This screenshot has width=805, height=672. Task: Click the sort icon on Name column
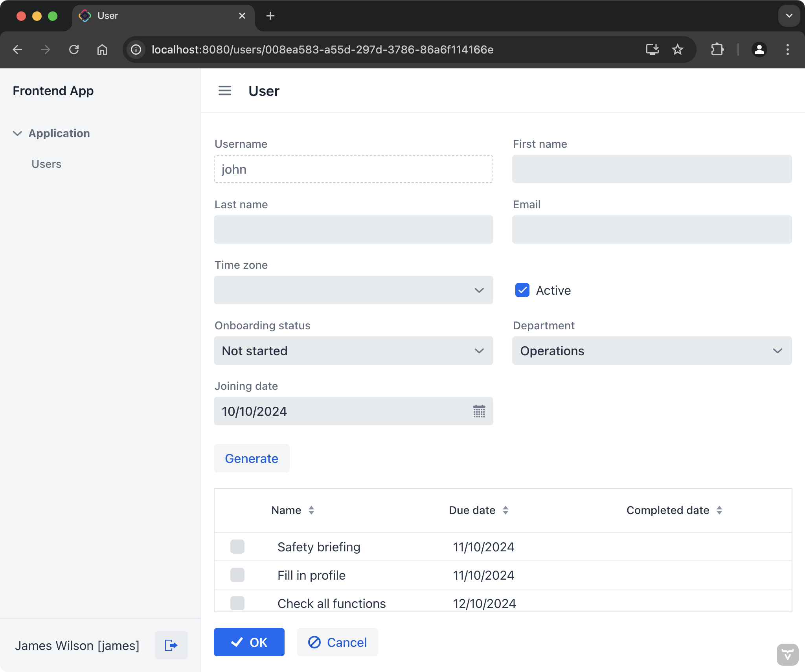pos(312,510)
